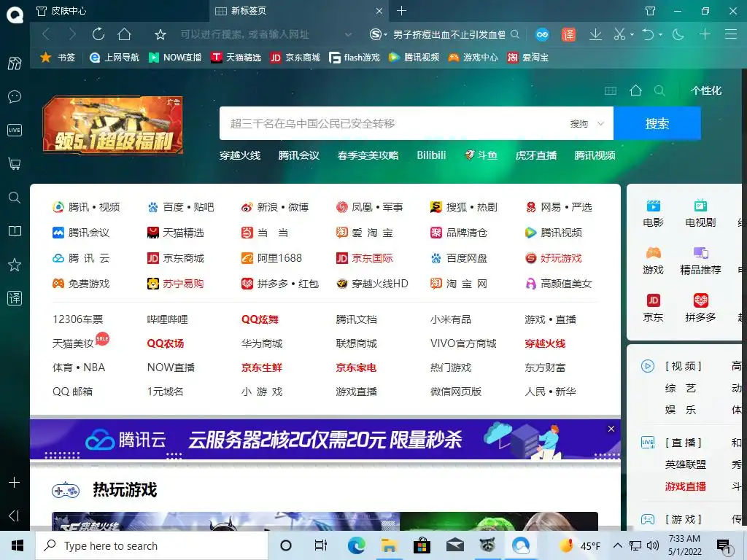Open the 虎牙直播 quick link
Image resolution: width=747 pixels, height=560 pixels.
(536, 155)
